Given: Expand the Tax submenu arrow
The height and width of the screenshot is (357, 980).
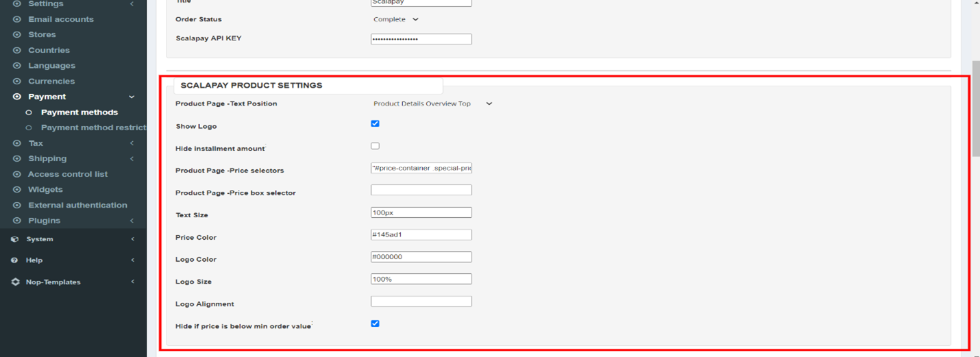Looking at the screenshot, I should [x=132, y=143].
